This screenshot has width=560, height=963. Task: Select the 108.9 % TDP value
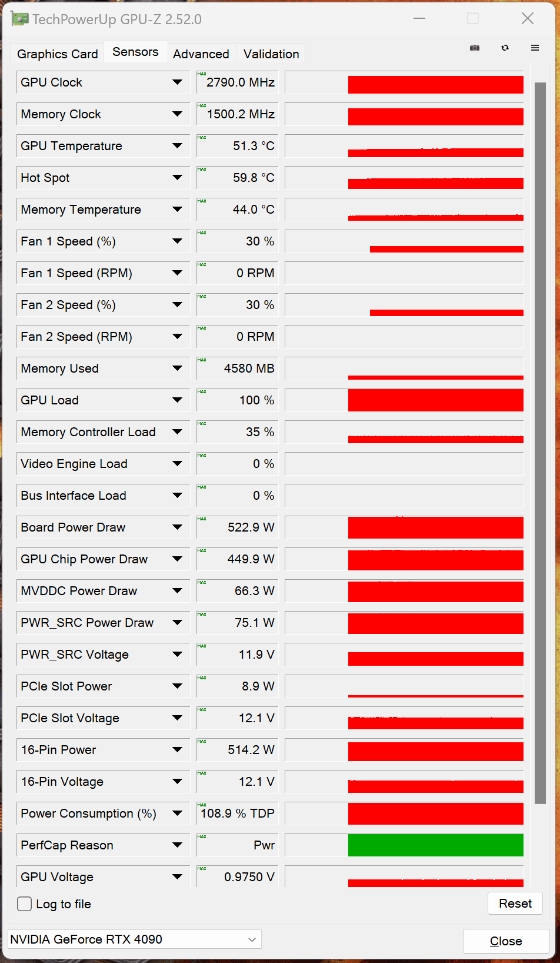(237, 813)
